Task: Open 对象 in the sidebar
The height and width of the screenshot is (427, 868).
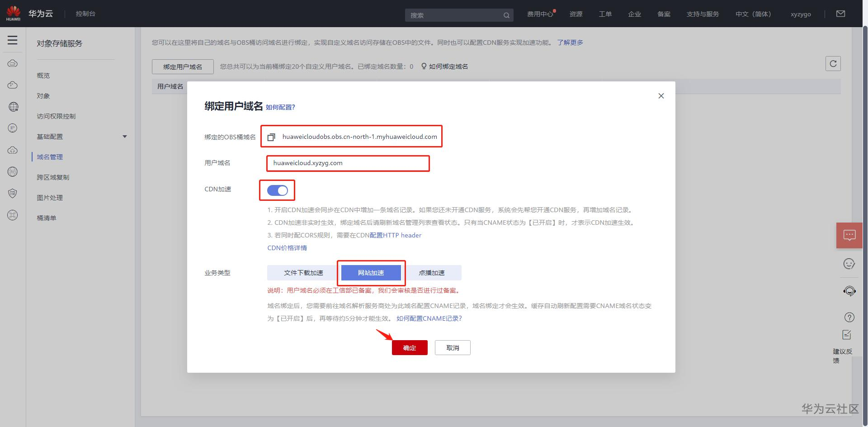Action: 43,96
